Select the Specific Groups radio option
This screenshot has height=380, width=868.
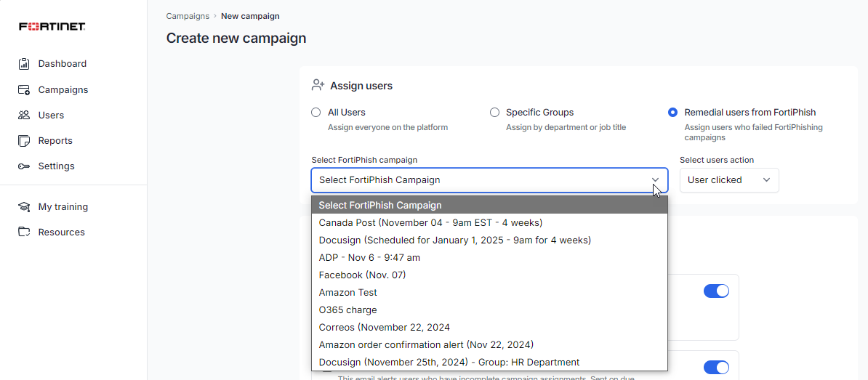coord(494,113)
